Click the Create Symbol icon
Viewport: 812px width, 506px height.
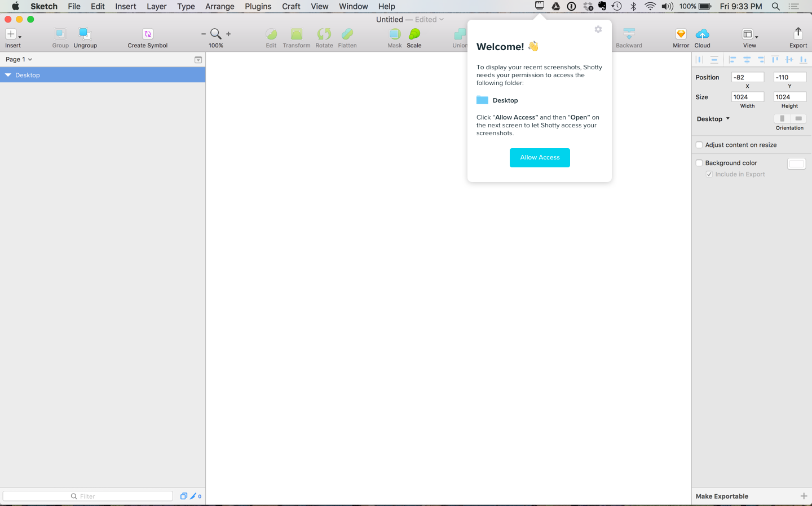pyautogui.click(x=148, y=34)
